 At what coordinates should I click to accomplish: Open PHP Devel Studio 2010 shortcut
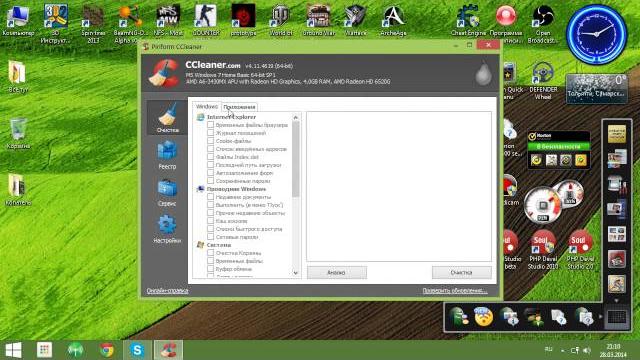point(543,249)
